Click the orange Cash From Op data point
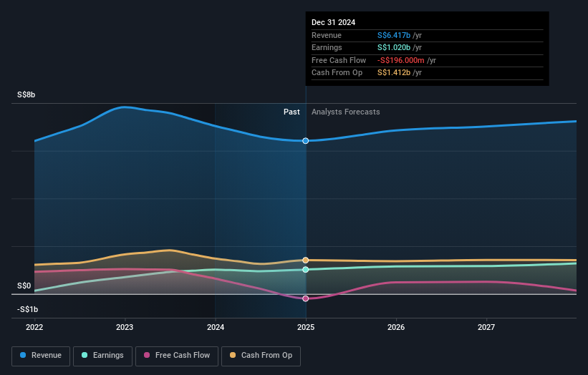This screenshot has height=375, width=588. click(x=306, y=260)
